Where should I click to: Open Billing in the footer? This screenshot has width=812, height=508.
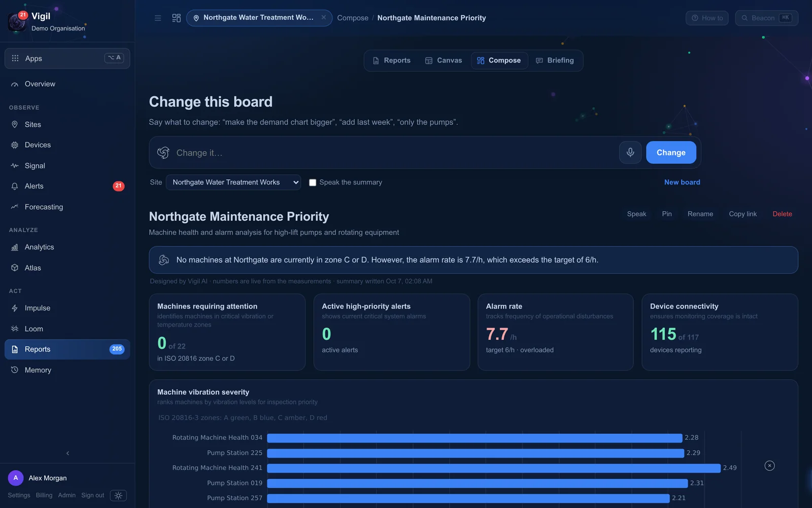(x=44, y=495)
